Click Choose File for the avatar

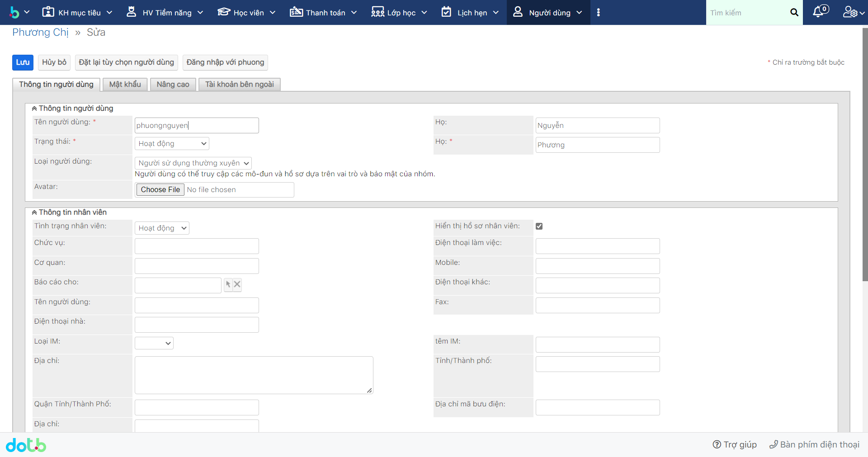click(160, 190)
